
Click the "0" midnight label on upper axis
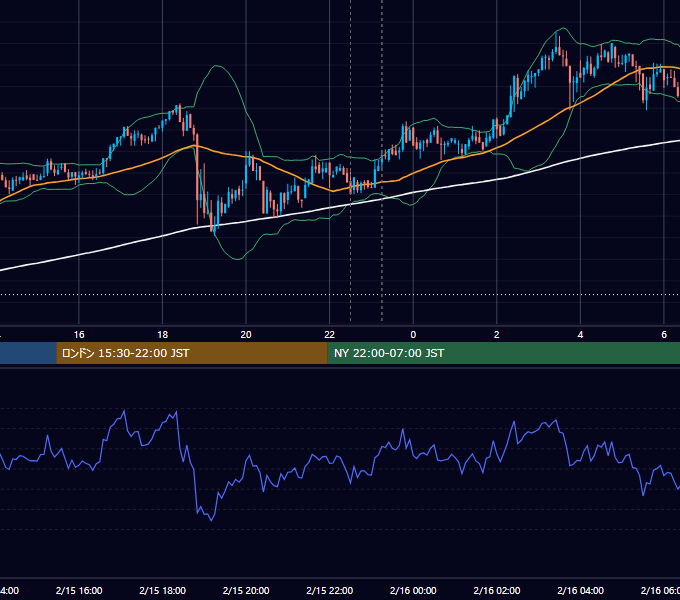point(413,335)
